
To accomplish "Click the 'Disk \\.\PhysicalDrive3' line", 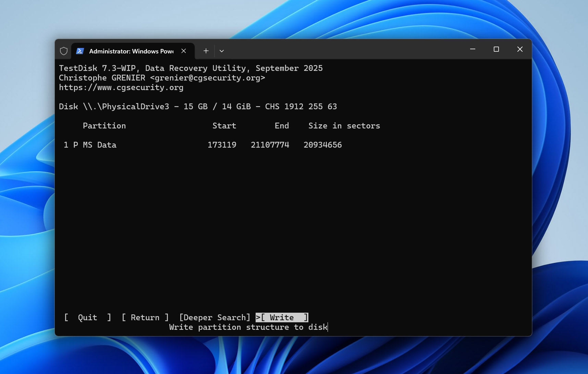I will (198, 107).
